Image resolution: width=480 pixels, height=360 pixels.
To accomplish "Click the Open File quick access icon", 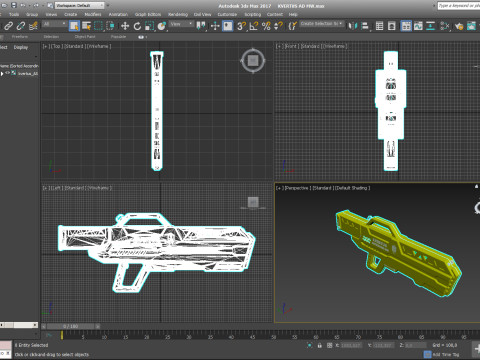I will point(4,5).
